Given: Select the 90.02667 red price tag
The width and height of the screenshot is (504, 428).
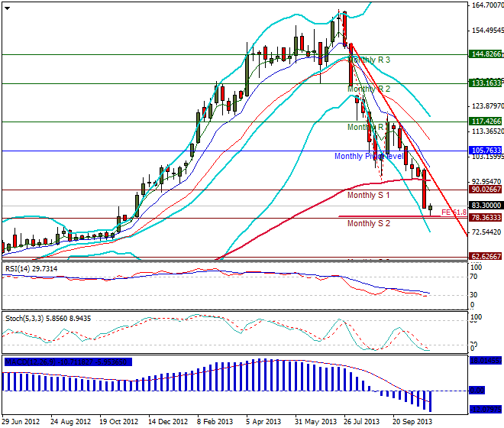Looking at the screenshot, I should pos(485,190).
